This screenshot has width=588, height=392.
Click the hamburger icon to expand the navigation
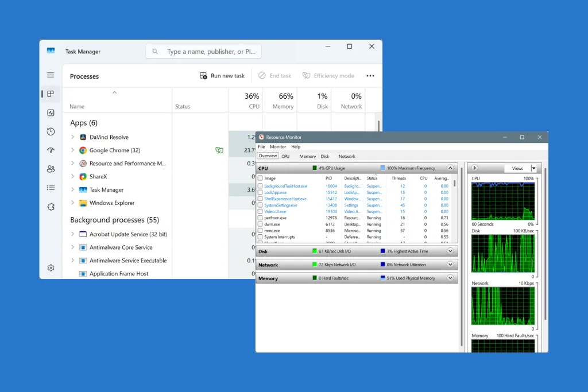[51, 74]
